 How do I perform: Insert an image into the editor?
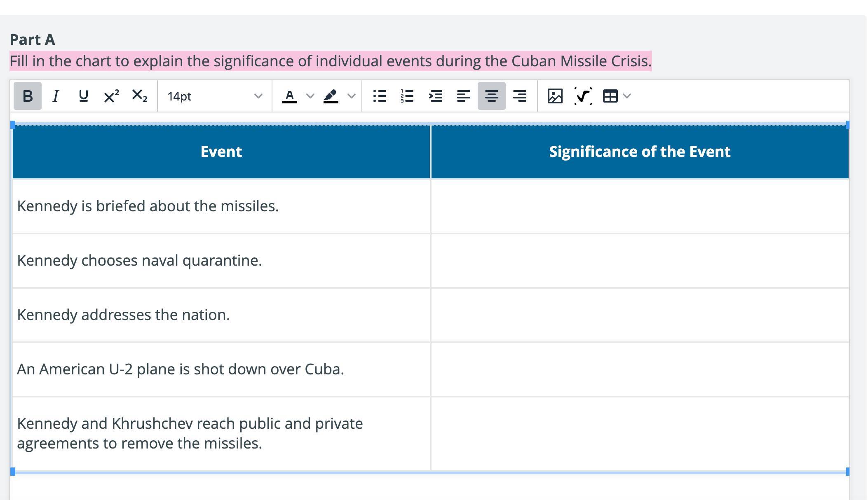[555, 96]
